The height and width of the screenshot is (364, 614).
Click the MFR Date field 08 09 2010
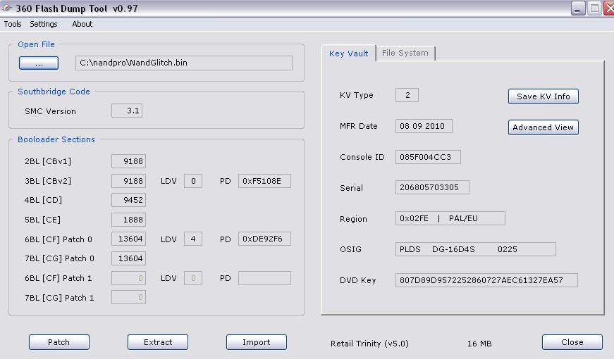424,126
